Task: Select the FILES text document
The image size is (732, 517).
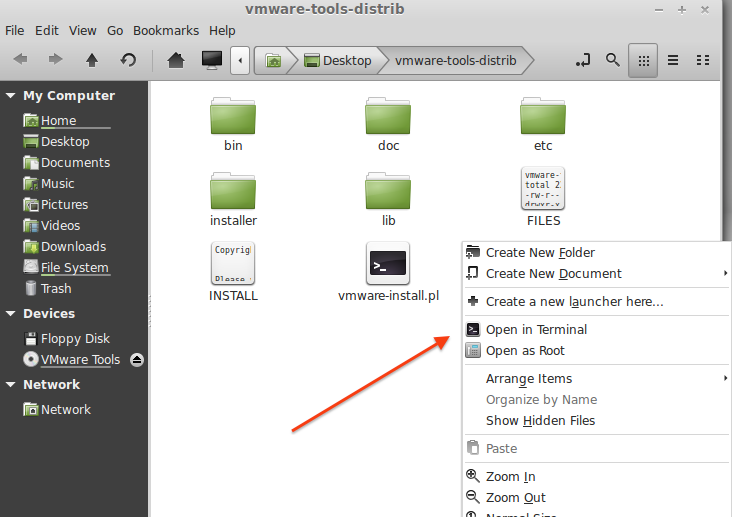Action: pos(543,190)
